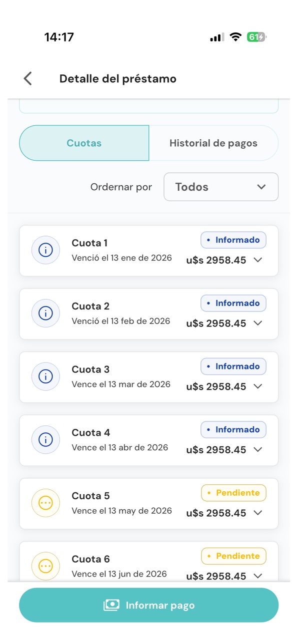Tap the info icon beside Cuota 1

point(45,250)
